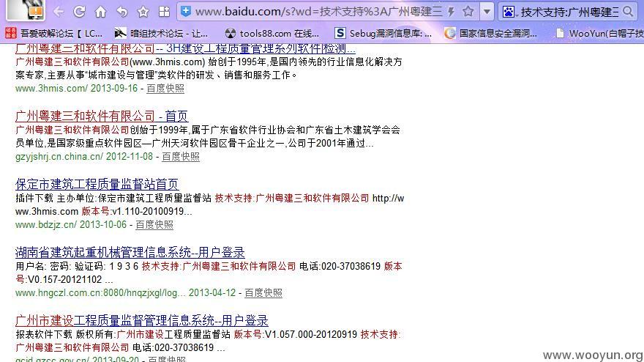Open the apps grid icon in toolbar

[164, 12]
